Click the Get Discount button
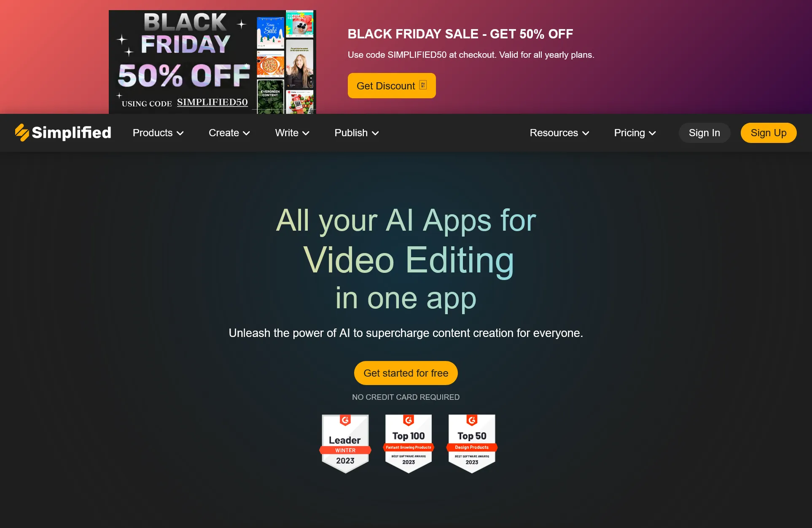This screenshot has height=528, width=812. [392, 86]
